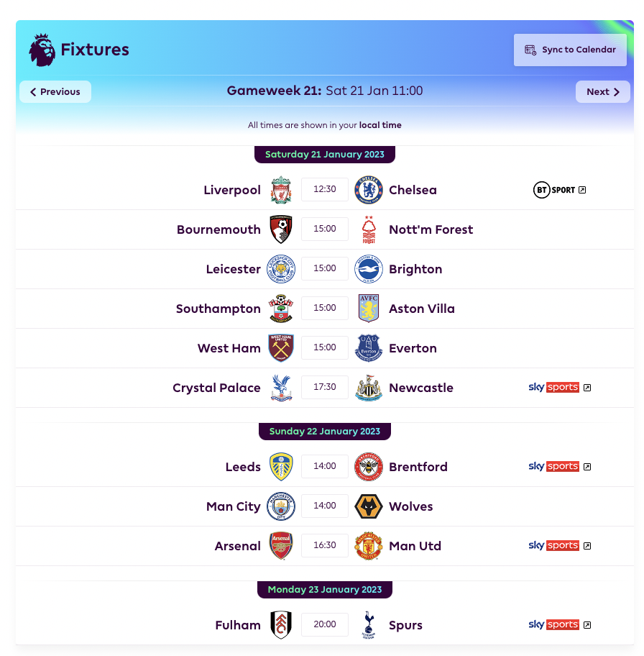The width and height of the screenshot is (644, 656).
Task: Click the Premier League logo in the header
Action: coord(42,50)
